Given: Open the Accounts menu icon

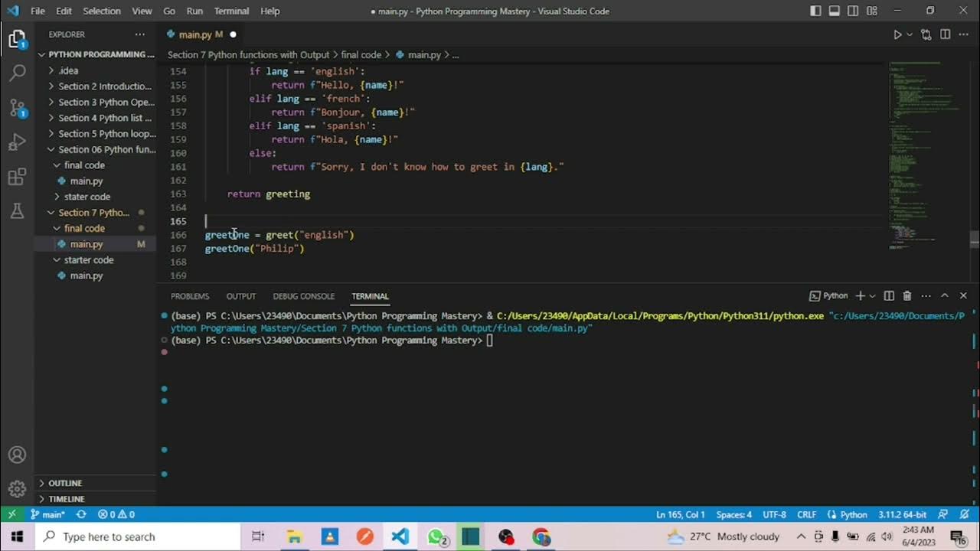Looking at the screenshot, I should pyautogui.click(x=17, y=455).
